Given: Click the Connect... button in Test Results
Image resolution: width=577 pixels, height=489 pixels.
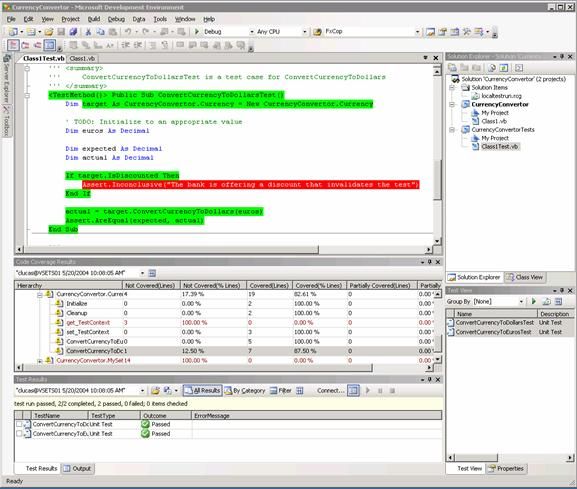Looking at the screenshot, I should 330,390.
